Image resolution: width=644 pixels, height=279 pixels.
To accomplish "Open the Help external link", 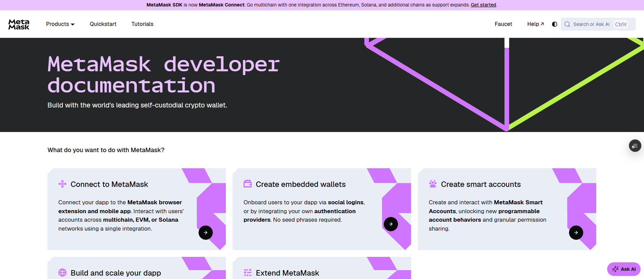I will point(536,24).
